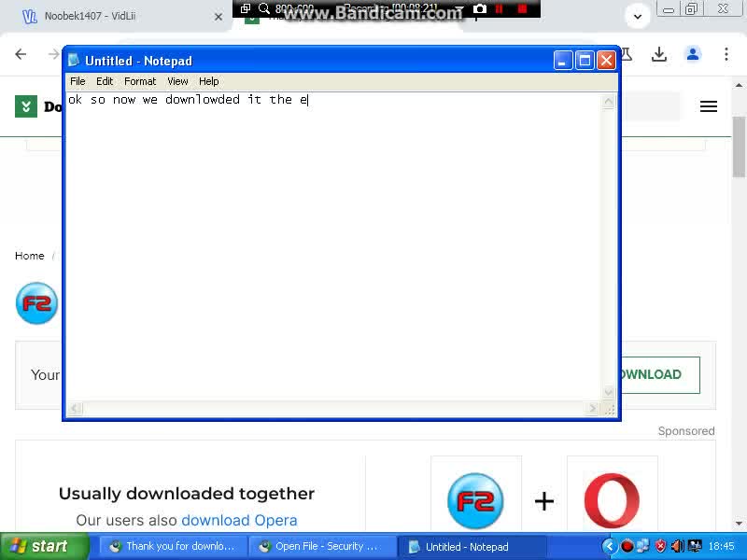Pause the Bandicam recording
Image resolution: width=747 pixels, height=560 pixels.
[x=500, y=9]
